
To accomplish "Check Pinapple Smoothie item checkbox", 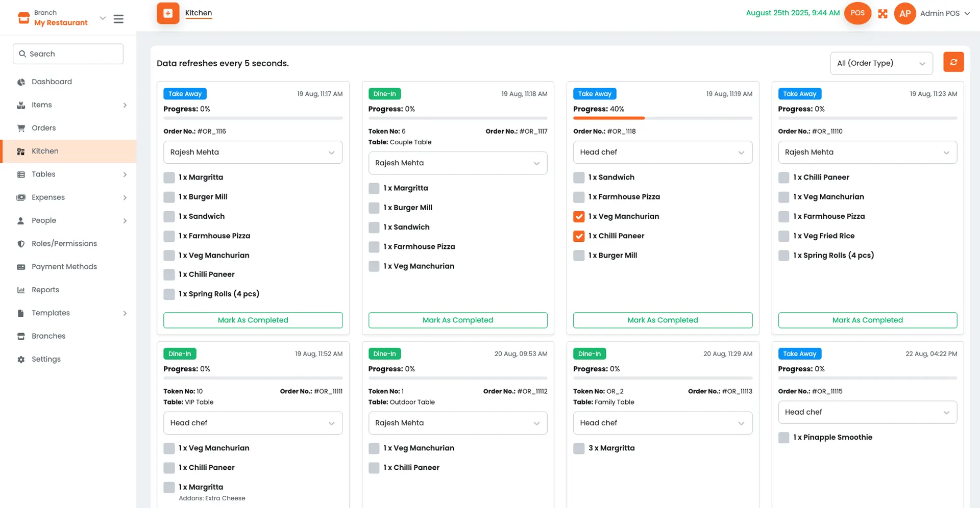I will coord(783,438).
